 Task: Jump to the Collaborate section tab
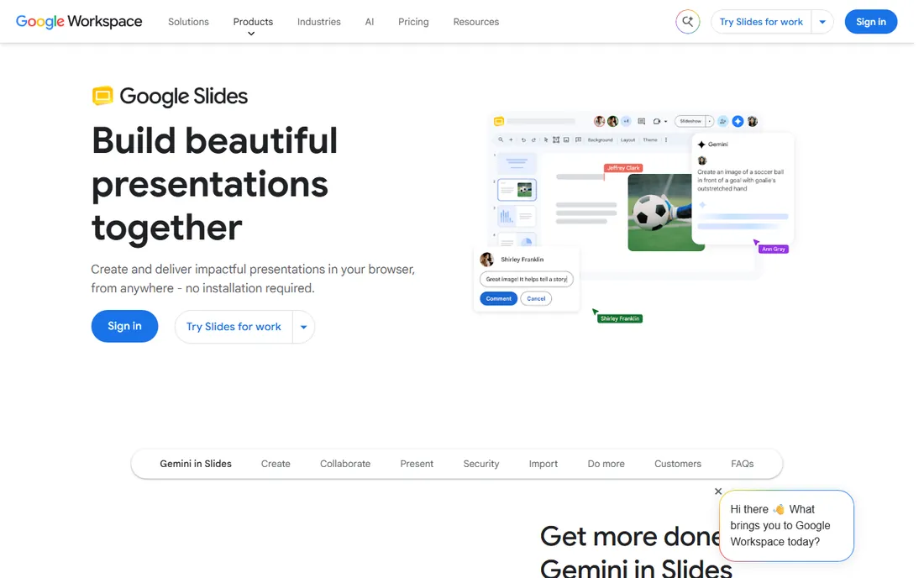tap(345, 464)
